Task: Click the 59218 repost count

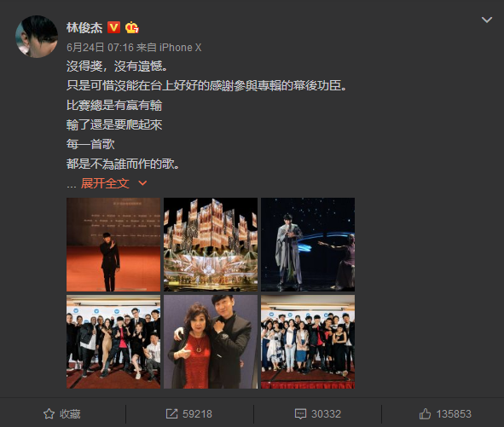Action: (197, 414)
